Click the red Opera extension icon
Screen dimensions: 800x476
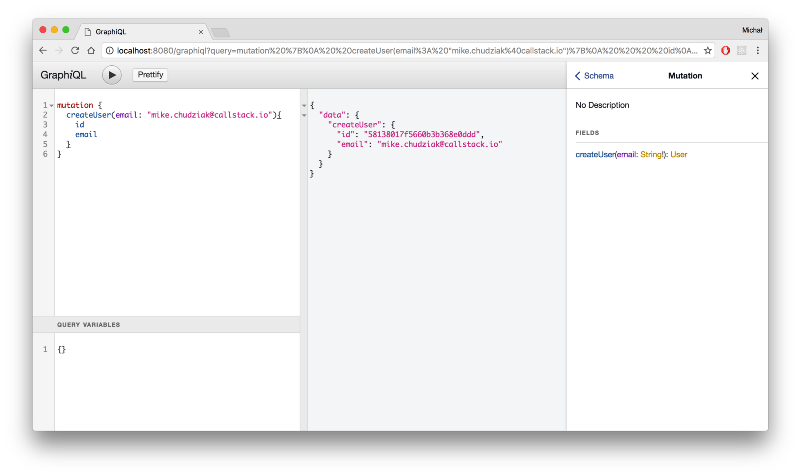[x=726, y=51]
